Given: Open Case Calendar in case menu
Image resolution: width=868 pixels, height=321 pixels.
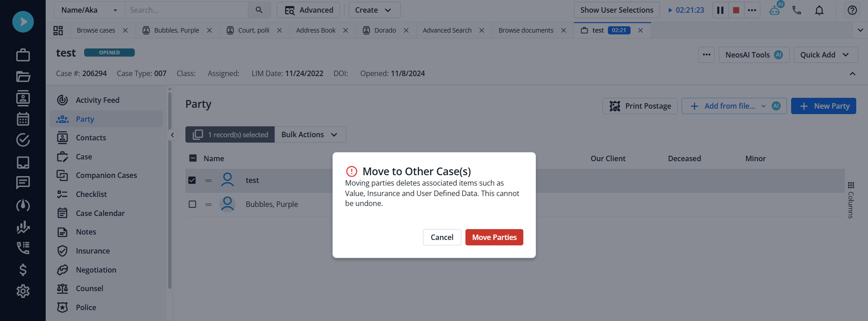Looking at the screenshot, I should (106, 213).
